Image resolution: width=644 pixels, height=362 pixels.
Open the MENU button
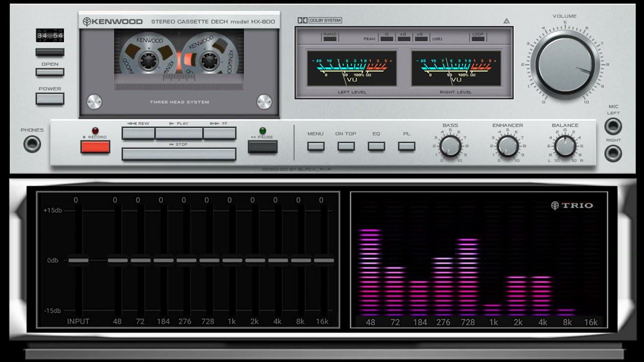pos(316,146)
